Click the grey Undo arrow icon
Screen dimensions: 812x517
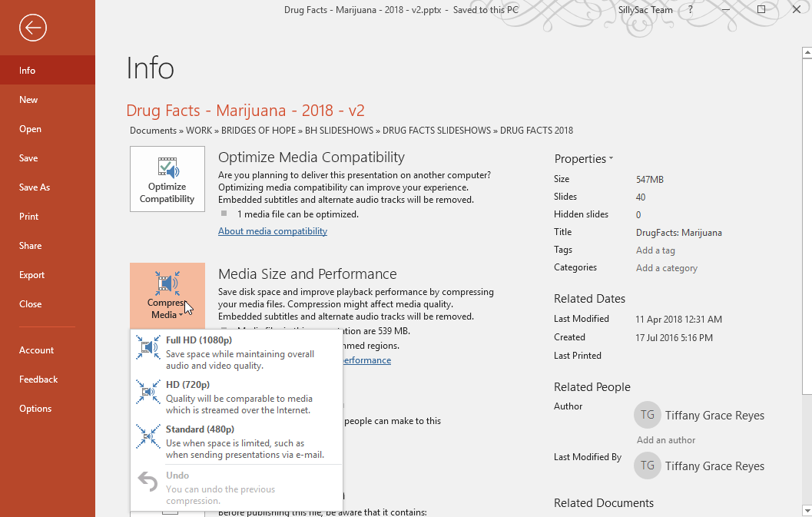[x=147, y=481]
